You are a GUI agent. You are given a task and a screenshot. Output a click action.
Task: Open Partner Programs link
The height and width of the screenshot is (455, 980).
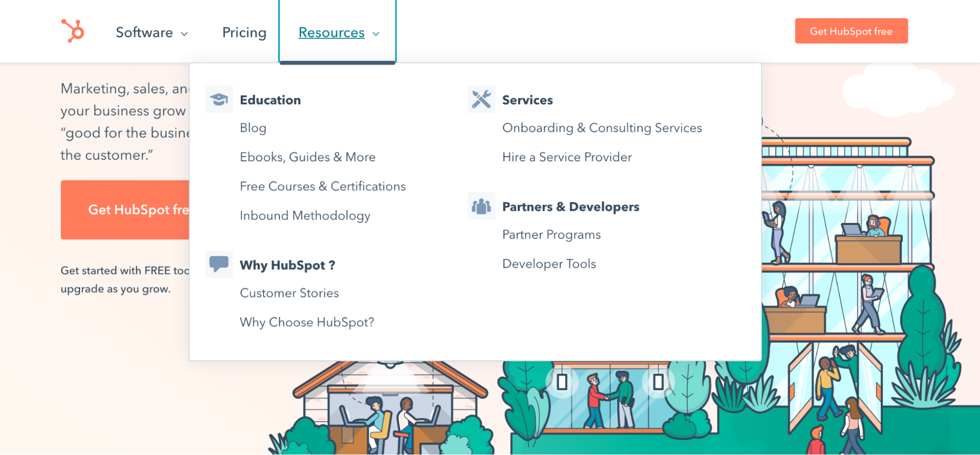552,235
